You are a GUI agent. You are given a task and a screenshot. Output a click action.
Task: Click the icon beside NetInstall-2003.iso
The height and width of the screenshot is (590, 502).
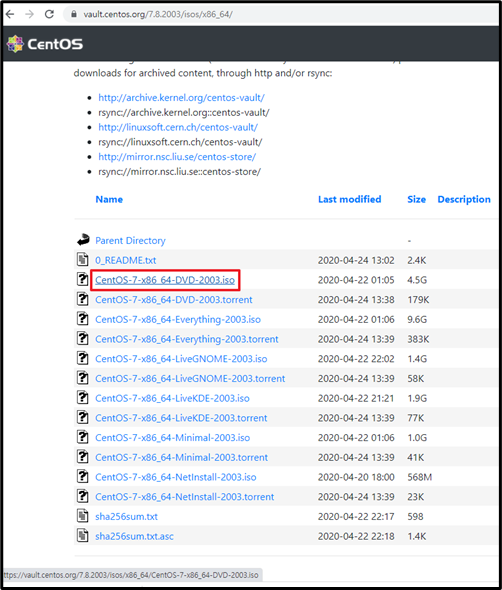click(x=83, y=476)
